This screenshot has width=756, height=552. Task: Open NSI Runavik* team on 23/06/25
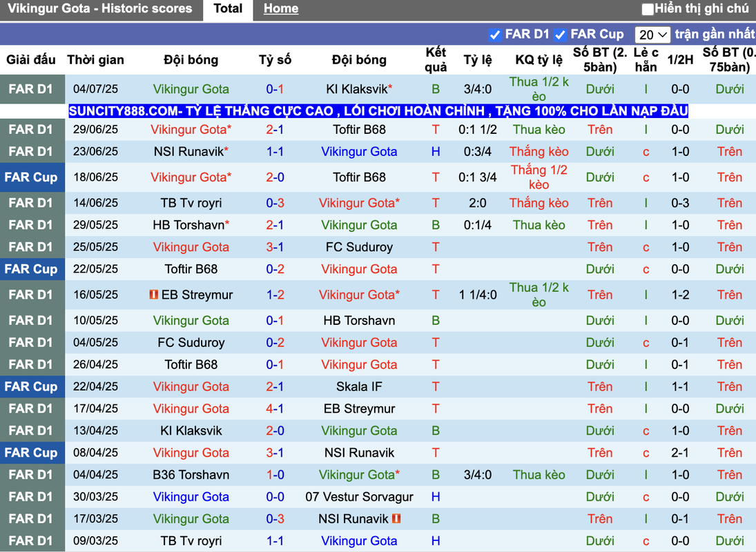(191, 152)
